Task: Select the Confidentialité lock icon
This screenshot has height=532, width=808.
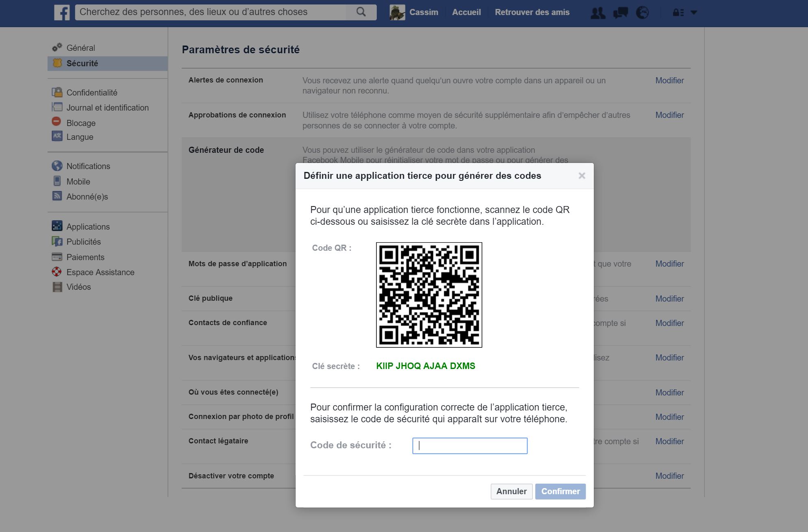Action: tap(57, 92)
